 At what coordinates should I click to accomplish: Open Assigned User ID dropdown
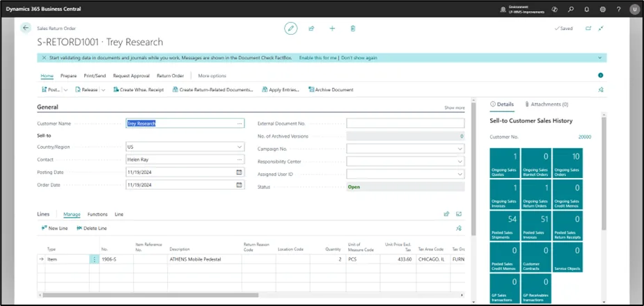tap(460, 175)
